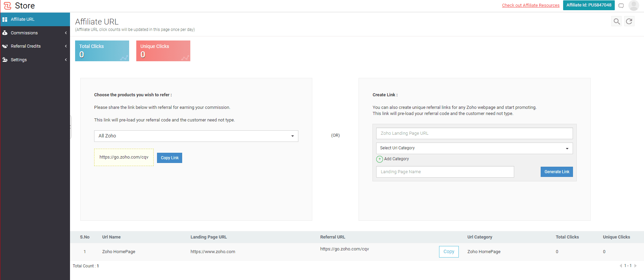This screenshot has height=280, width=644.
Task: Click the https://go.zoho.com/cqv link box
Action: (x=124, y=157)
